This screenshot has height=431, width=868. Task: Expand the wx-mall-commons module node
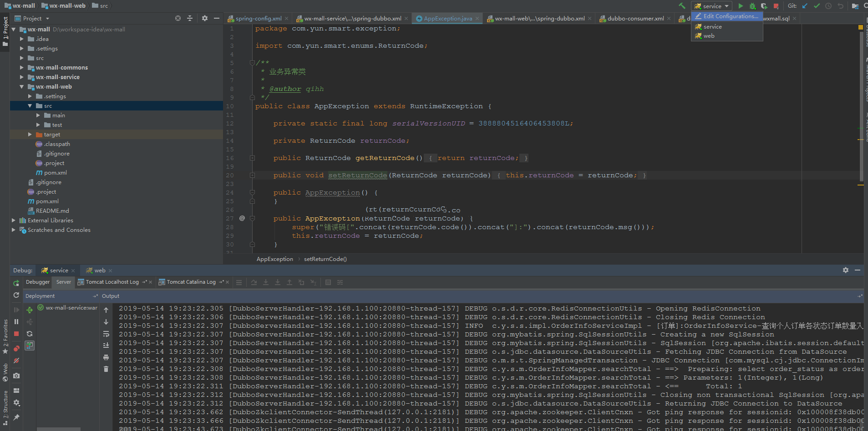(21, 68)
